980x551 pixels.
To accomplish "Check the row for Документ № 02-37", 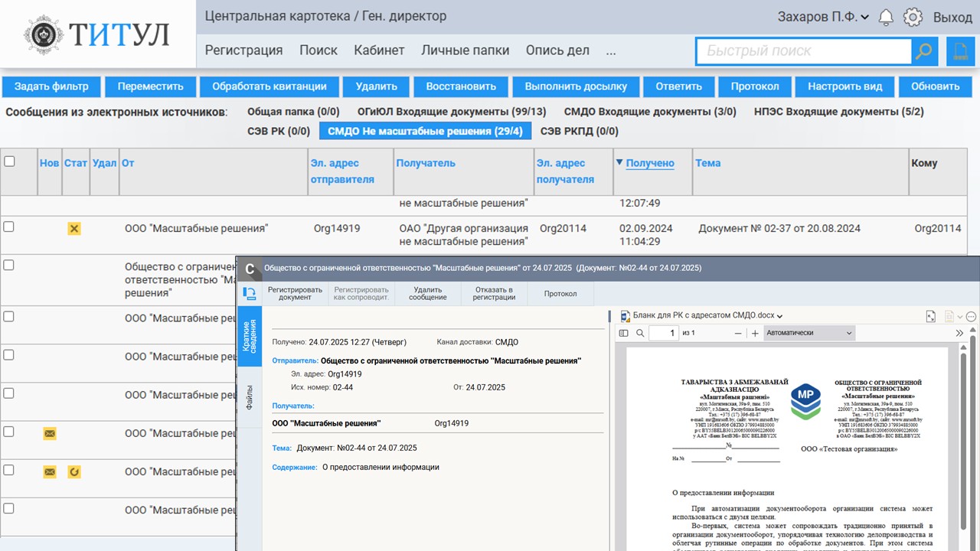I will pyautogui.click(x=8, y=227).
